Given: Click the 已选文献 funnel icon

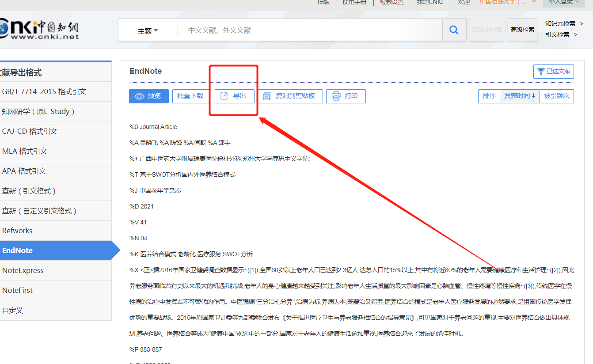Looking at the screenshot, I should 540,71.
